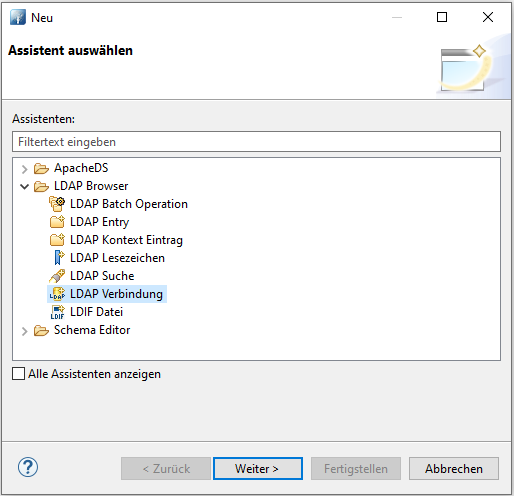Select the LDAP Browser category label

91,186
